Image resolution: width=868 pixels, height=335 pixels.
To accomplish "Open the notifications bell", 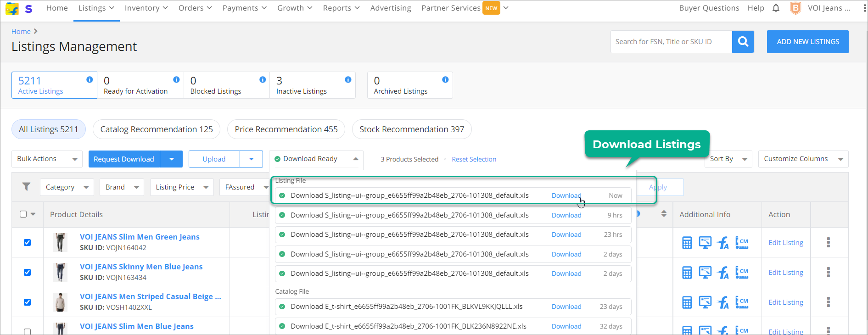I will click(x=776, y=8).
